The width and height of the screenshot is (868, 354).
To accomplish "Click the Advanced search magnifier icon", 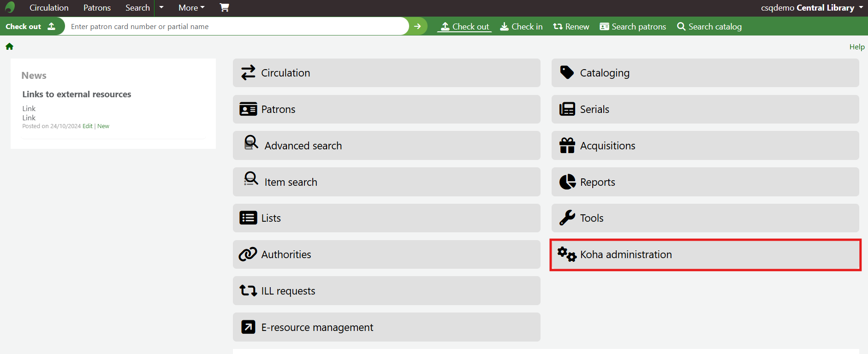I will (x=251, y=142).
